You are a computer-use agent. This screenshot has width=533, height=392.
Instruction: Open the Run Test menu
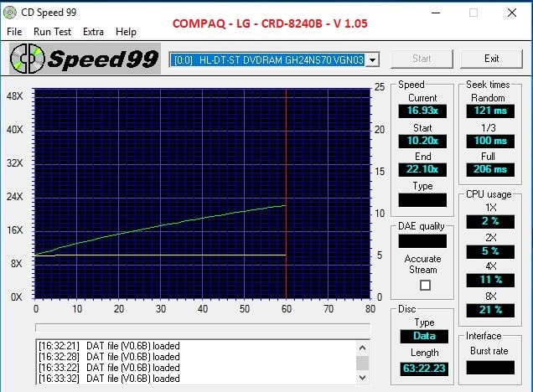pyautogui.click(x=52, y=32)
